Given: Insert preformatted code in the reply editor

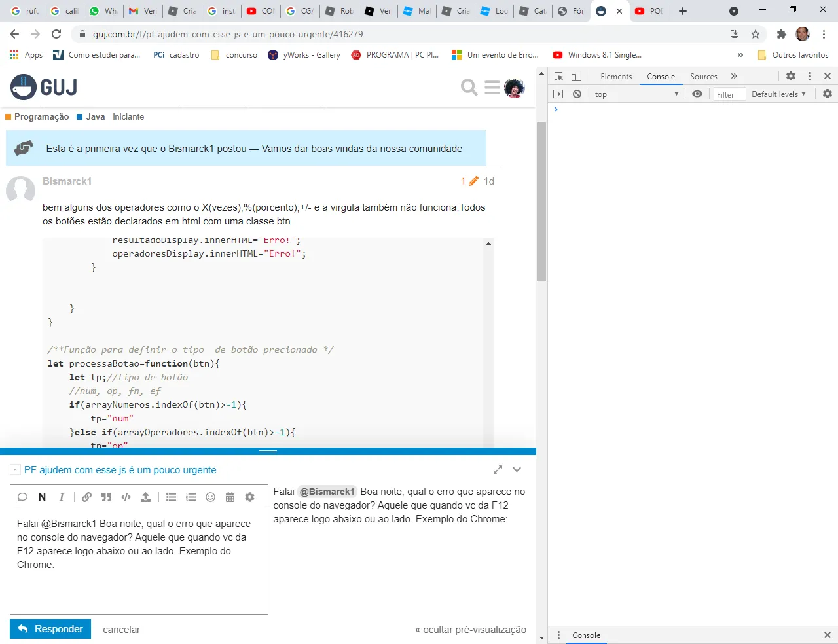Looking at the screenshot, I should [x=126, y=497].
